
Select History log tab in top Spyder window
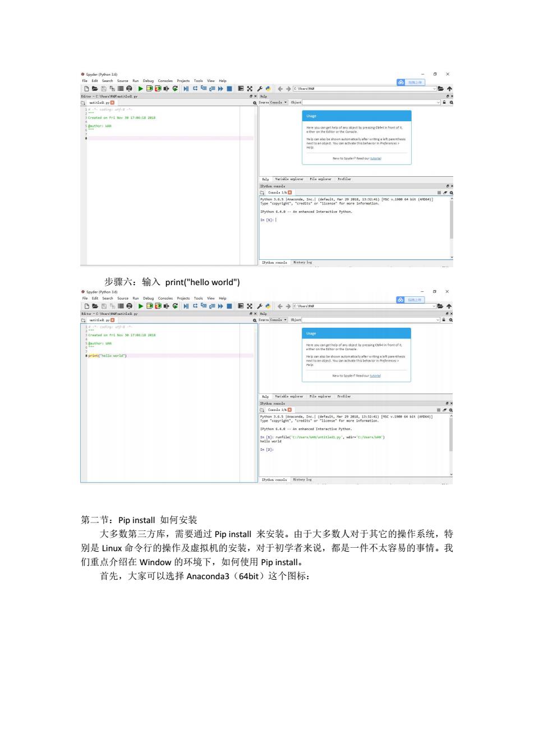(303, 262)
